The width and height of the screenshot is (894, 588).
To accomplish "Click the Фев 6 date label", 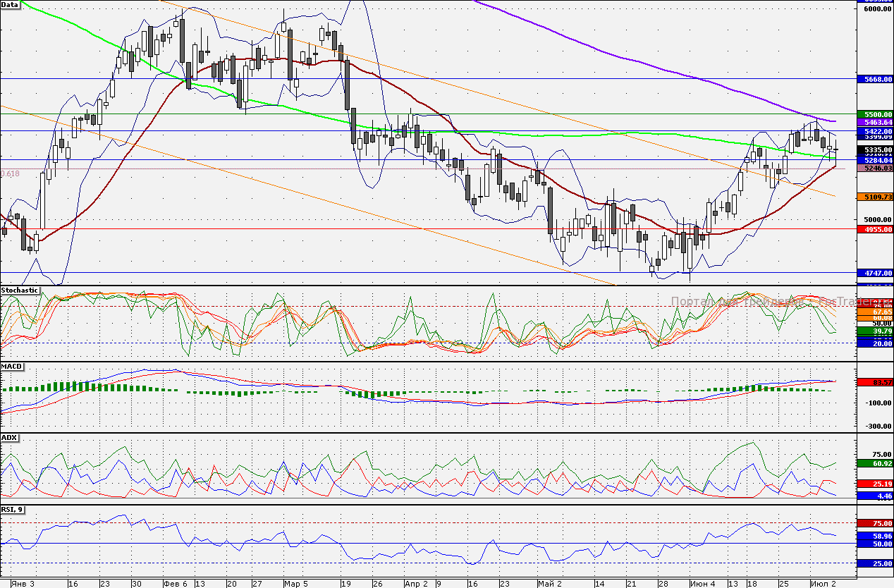I will pyautogui.click(x=176, y=584).
